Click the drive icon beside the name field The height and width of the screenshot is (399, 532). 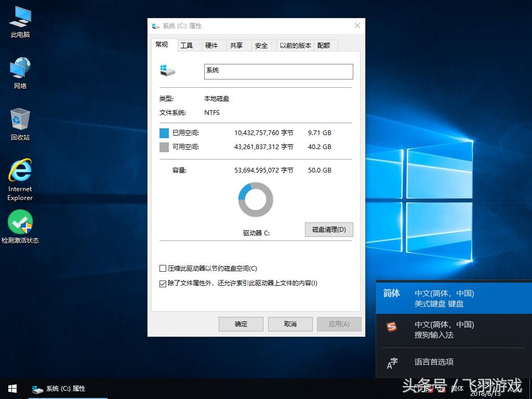167,71
